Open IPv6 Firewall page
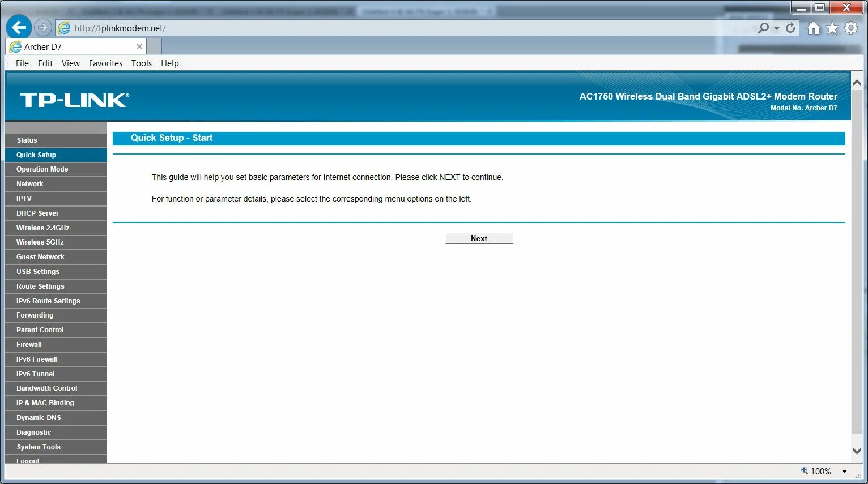868x484 pixels. [x=56, y=359]
